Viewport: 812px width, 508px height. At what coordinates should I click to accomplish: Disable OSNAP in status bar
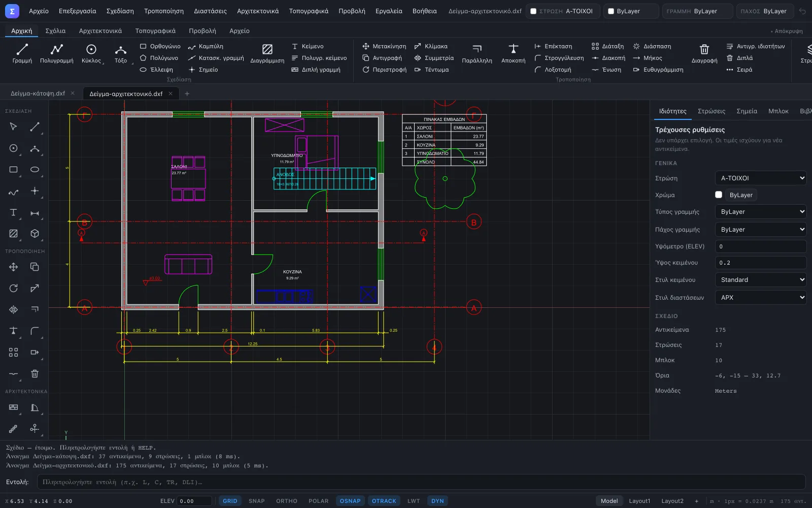350,501
